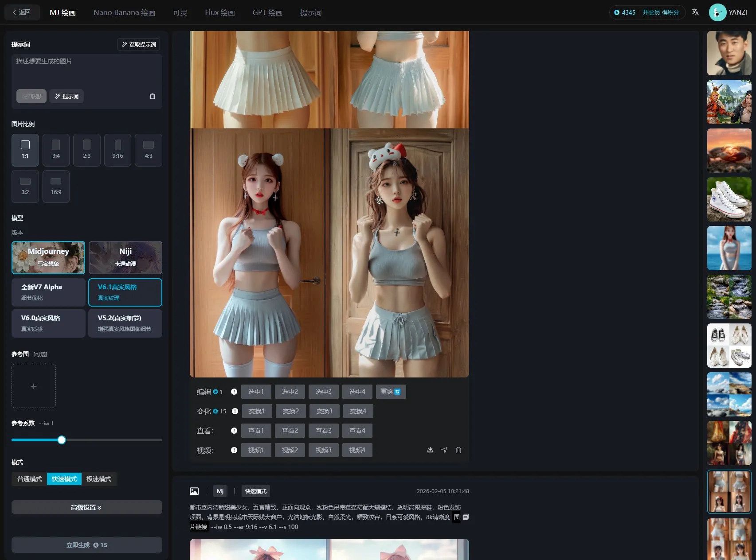The height and width of the screenshot is (560, 756).
Task: Open the Nano Banana 绘画 tab
Action: tap(124, 12)
